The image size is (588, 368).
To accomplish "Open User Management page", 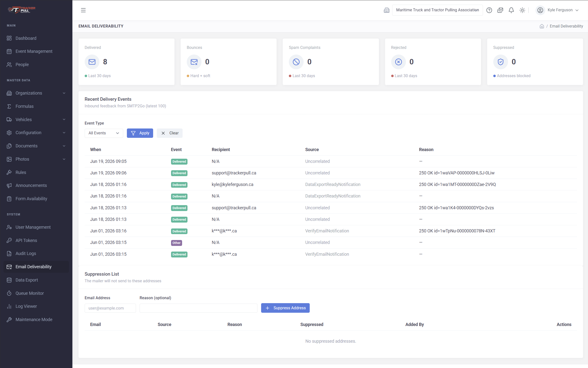I will 36,227.
